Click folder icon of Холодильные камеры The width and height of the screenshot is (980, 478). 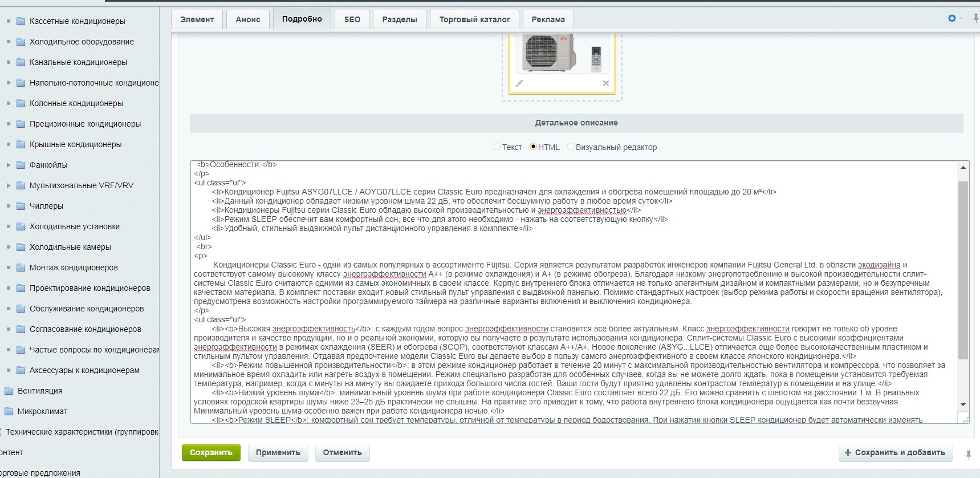click(x=21, y=247)
